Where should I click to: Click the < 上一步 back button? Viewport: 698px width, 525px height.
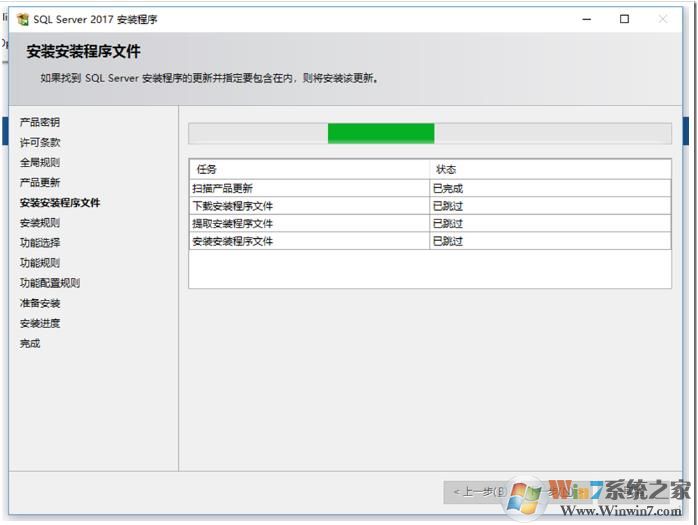coord(479,492)
